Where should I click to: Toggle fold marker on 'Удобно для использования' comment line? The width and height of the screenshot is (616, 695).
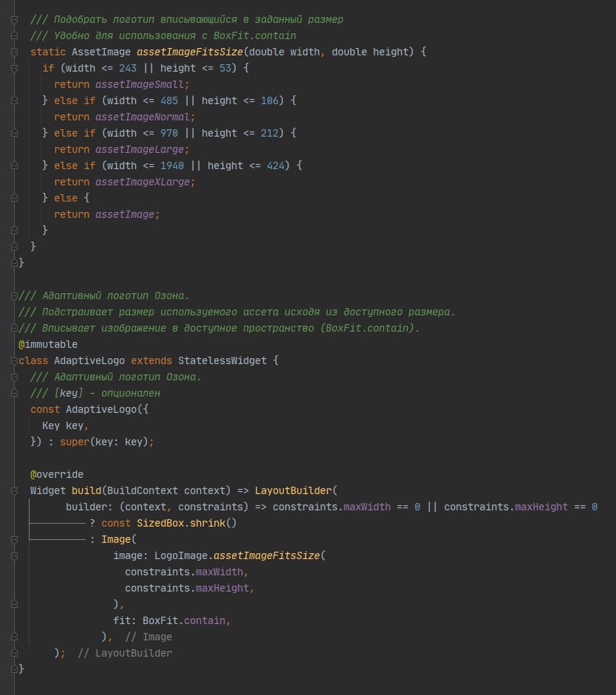14,35
